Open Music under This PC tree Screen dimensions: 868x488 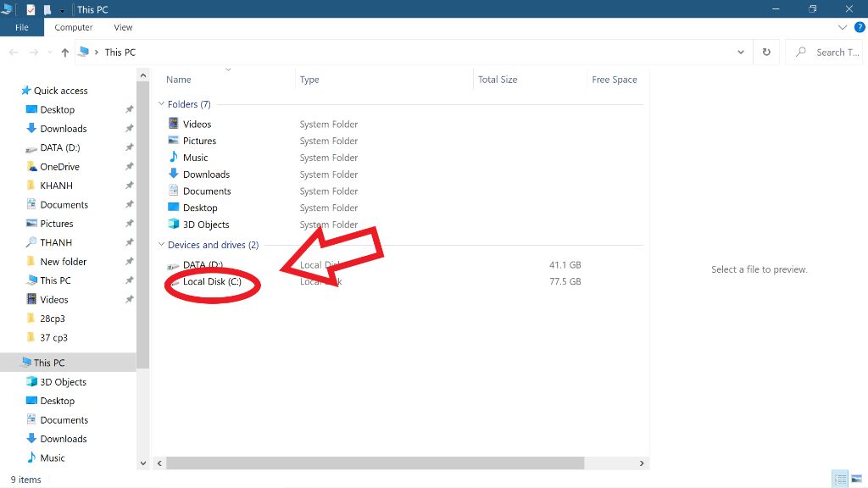coord(52,457)
